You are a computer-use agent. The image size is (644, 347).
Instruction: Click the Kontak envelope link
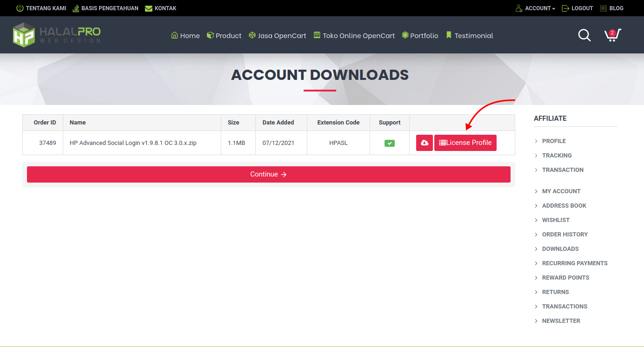pyautogui.click(x=160, y=8)
